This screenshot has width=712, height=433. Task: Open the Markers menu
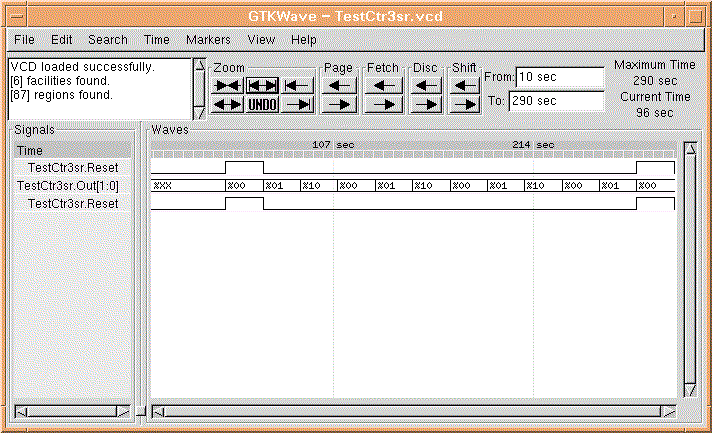point(208,40)
